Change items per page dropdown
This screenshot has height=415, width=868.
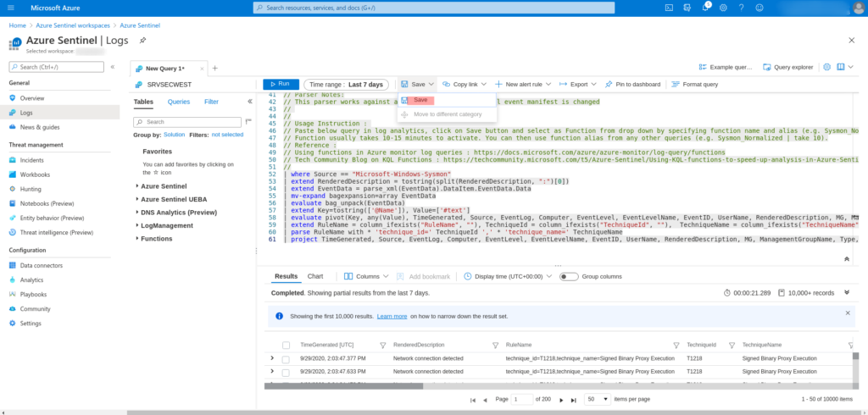coord(598,399)
